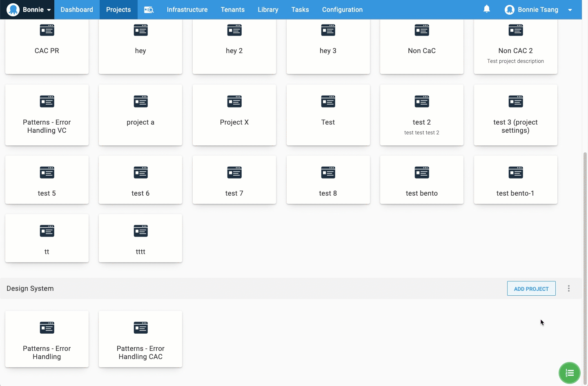The image size is (588, 386).
Task: Open the notifications bell
Action: pyautogui.click(x=487, y=9)
